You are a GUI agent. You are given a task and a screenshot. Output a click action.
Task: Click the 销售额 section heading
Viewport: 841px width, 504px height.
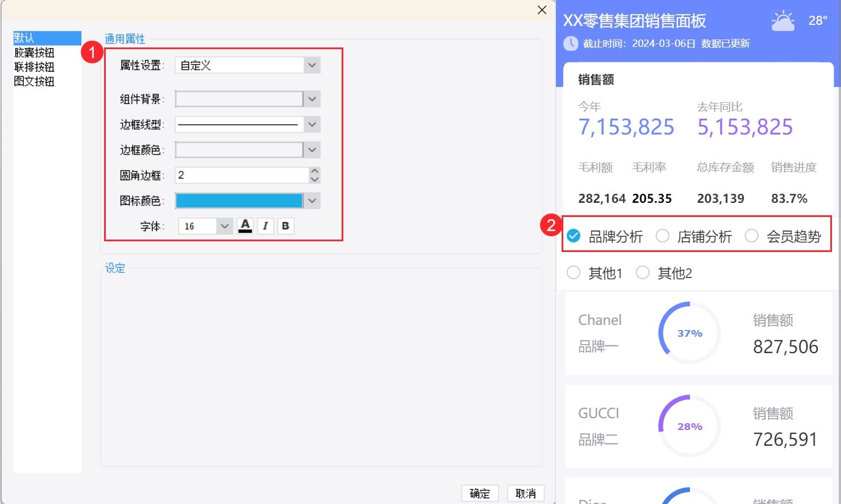[x=596, y=80]
